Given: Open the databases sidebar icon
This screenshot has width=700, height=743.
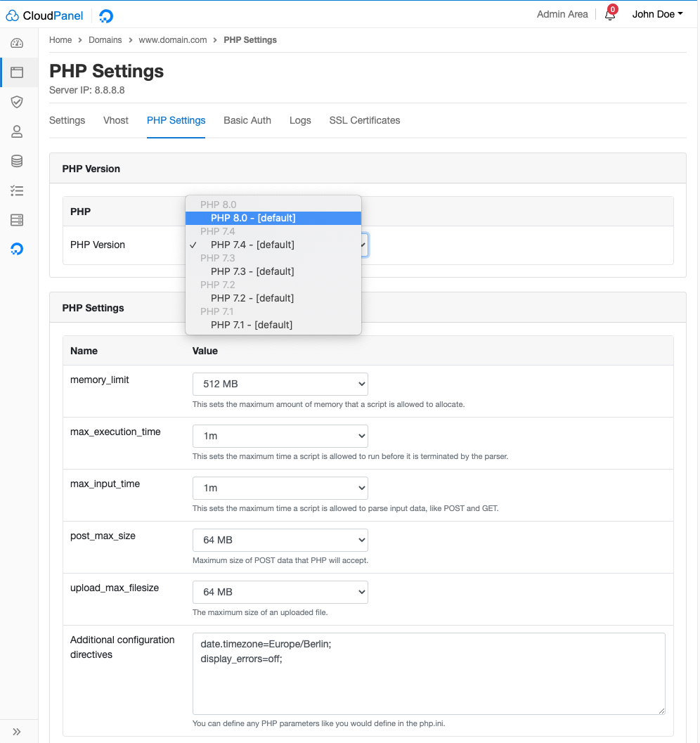Looking at the screenshot, I should tap(17, 161).
